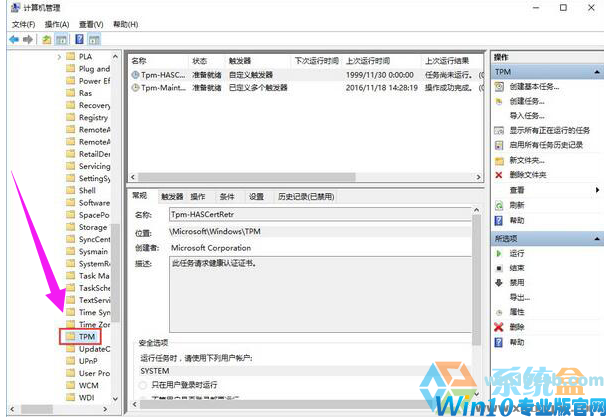Click 导出 for the selected task
The height and width of the screenshot is (420, 612).
pyautogui.click(x=519, y=297)
